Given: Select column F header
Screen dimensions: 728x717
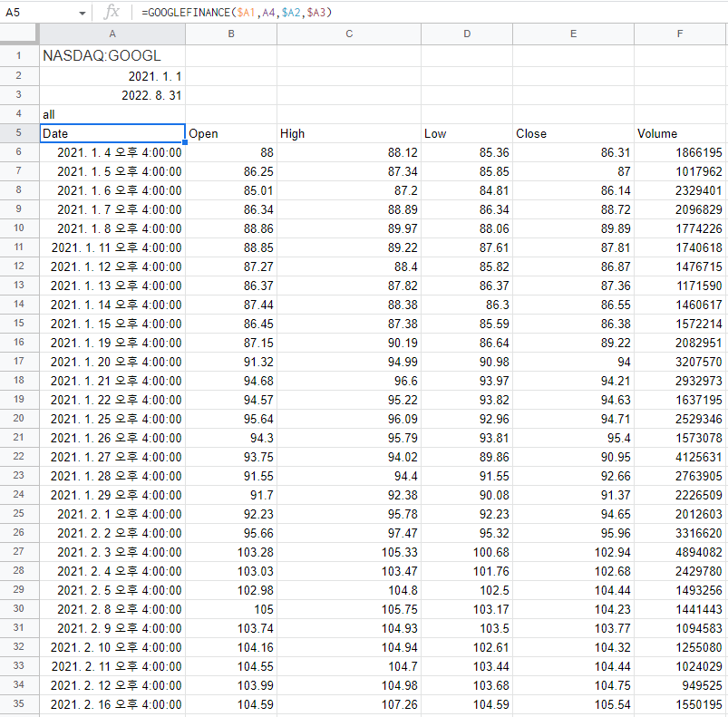Looking at the screenshot, I should point(680,34).
